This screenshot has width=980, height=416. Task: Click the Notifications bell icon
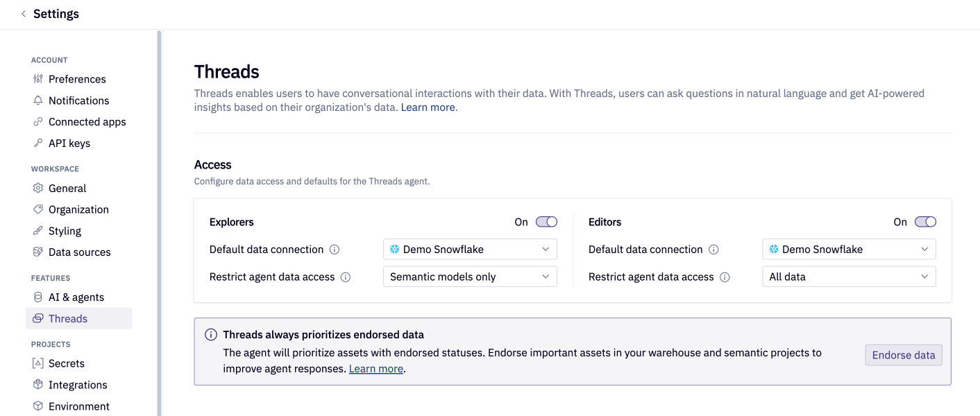coord(38,101)
